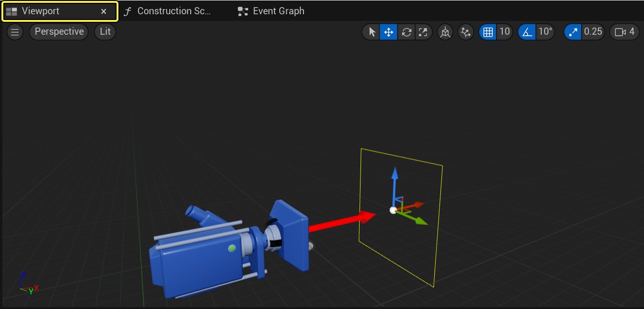Toggle grid snapping on or off

488,32
